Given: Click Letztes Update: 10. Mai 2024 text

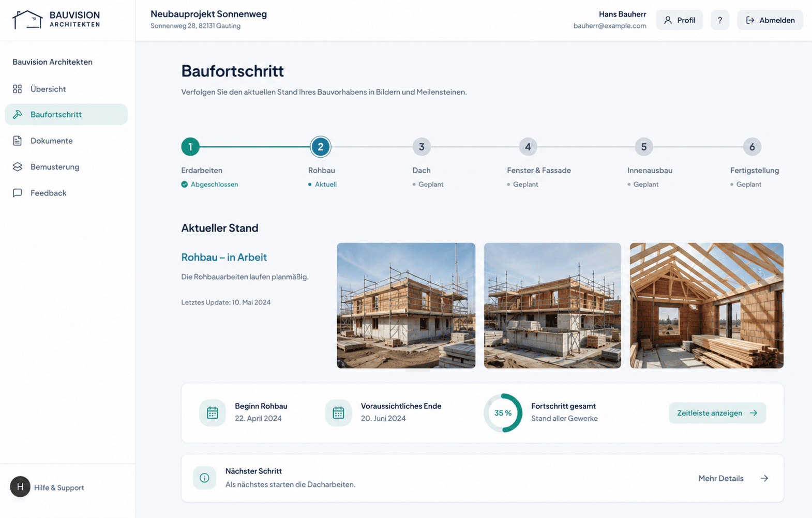Looking at the screenshot, I should [x=226, y=302].
